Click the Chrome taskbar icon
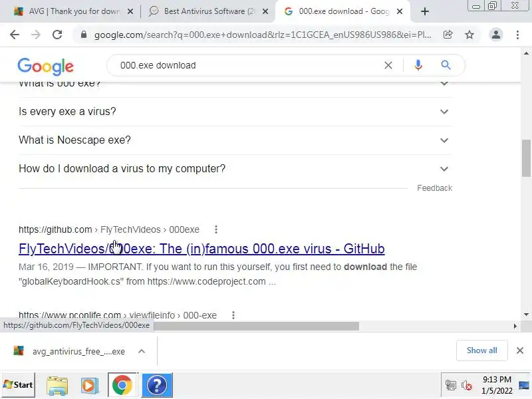 click(122, 385)
